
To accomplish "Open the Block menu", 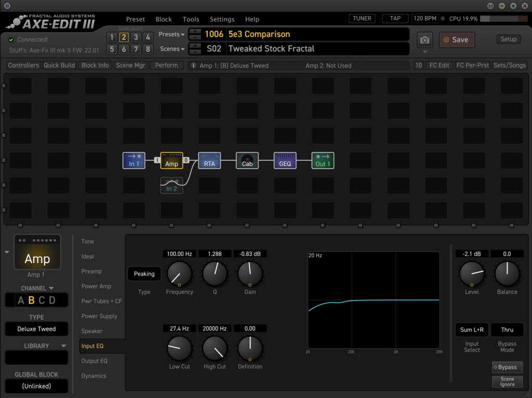I will [164, 19].
